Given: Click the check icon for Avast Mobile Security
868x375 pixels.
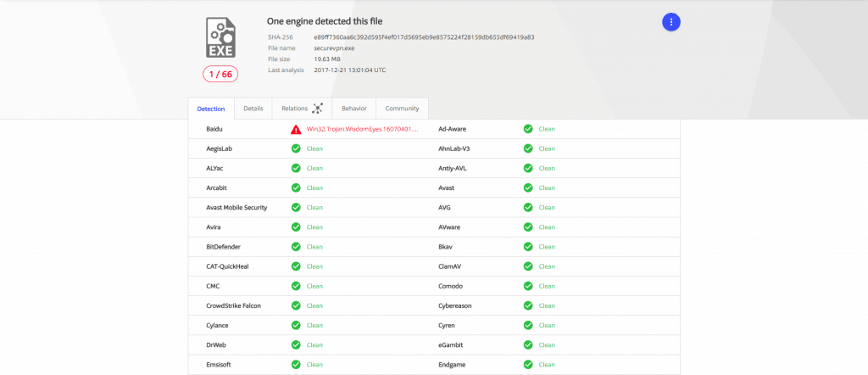Looking at the screenshot, I should 296,207.
